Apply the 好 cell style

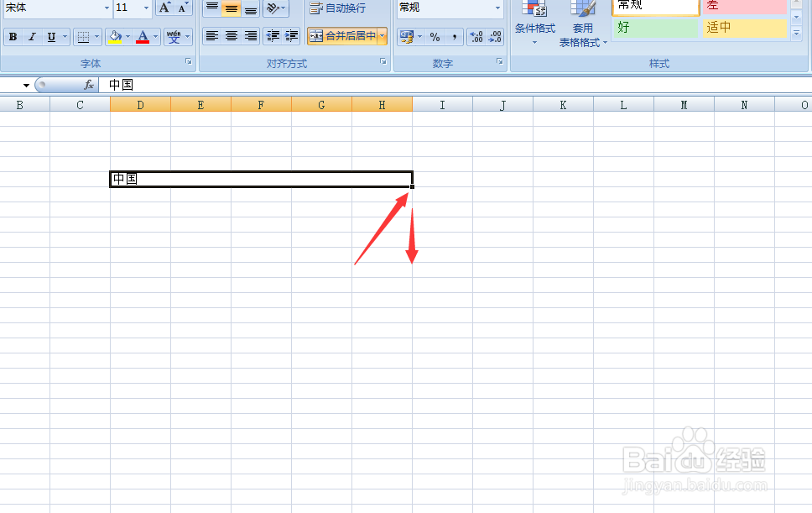(x=656, y=28)
